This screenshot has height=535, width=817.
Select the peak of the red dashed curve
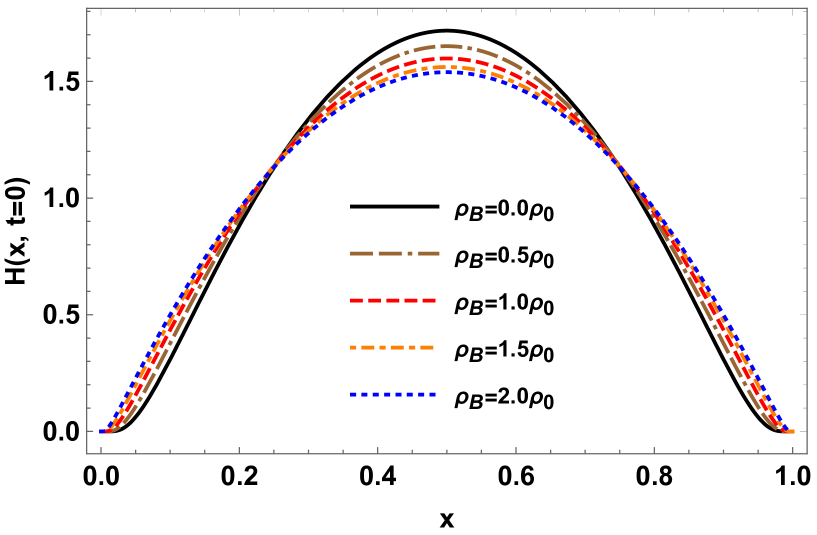pos(447,59)
